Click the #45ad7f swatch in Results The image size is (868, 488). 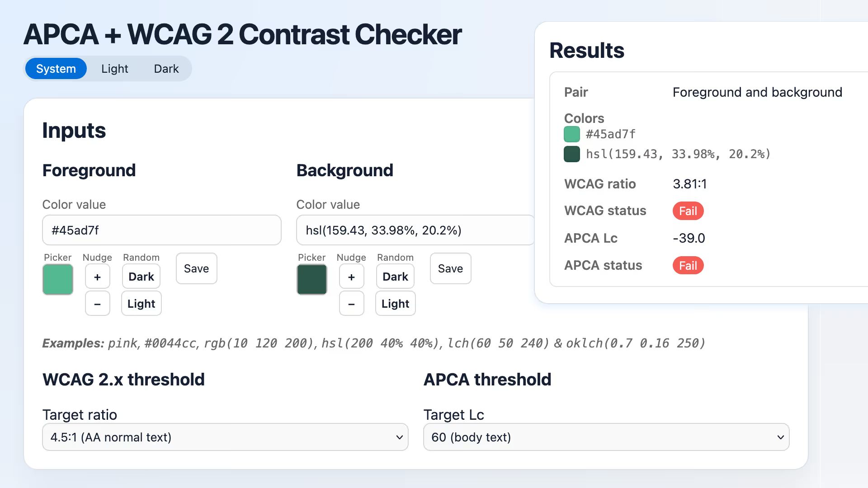click(572, 134)
